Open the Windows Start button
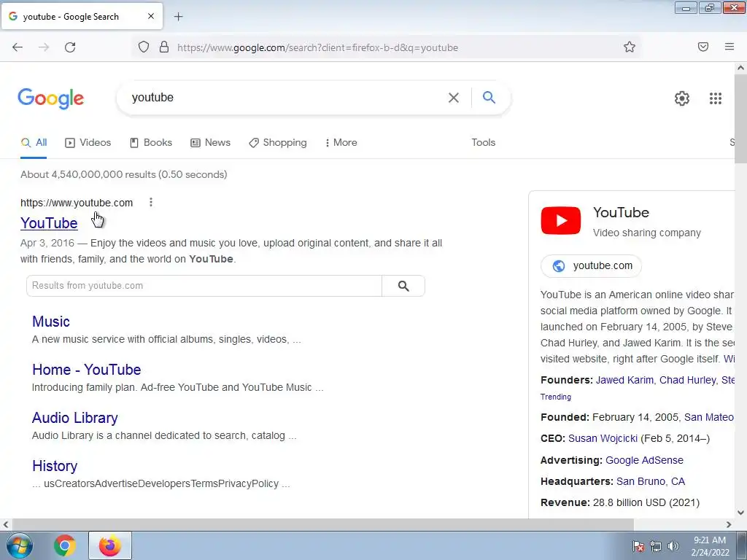747x560 pixels. 19,545
